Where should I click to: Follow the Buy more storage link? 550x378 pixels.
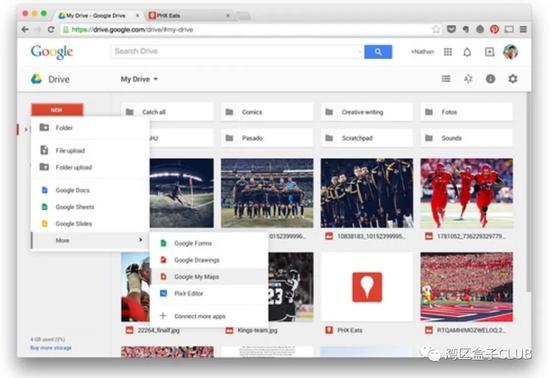[x=51, y=348]
